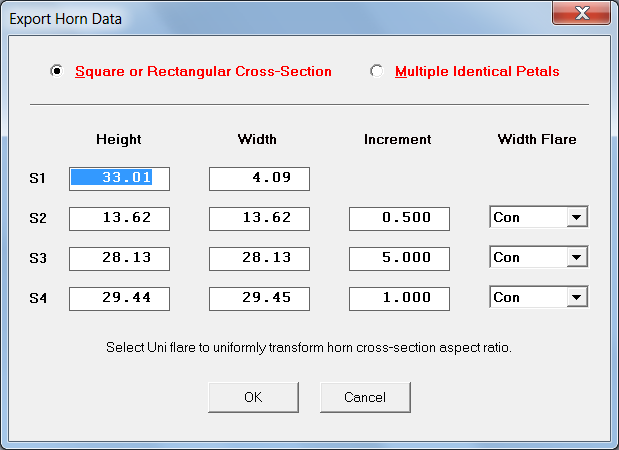Image resolution: width=619 pixels, height=450 pixels.
Task: Edit S4 Height field 29.44
Action: click(x=119, y=299)
